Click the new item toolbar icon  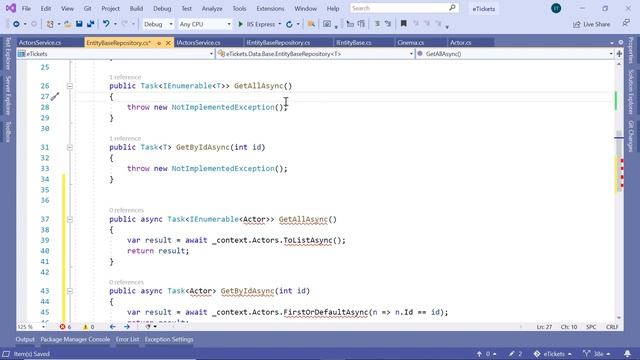[50, 24]
